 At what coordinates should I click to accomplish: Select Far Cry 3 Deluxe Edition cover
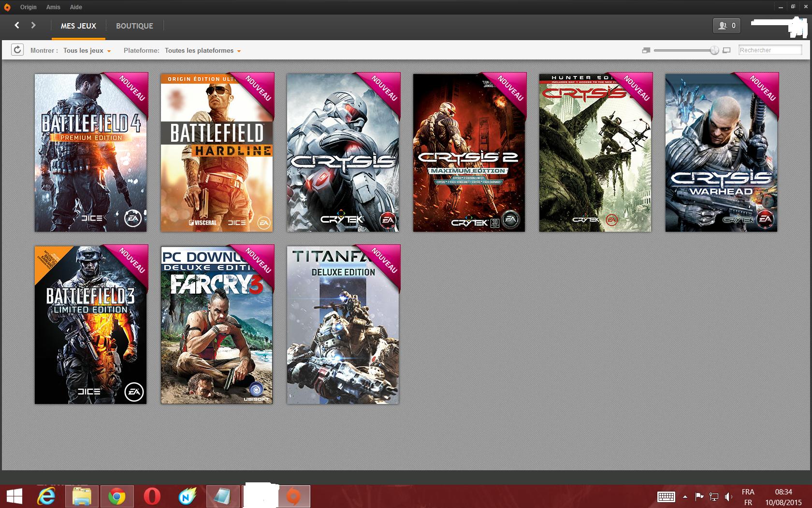[x=217, y=325]
